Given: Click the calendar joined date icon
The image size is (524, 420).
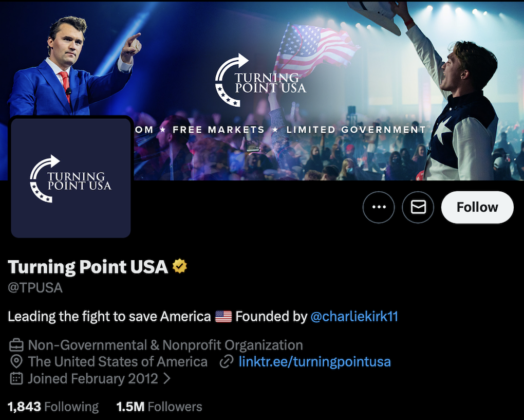Looking at the screenshot, I should (15, 378).
